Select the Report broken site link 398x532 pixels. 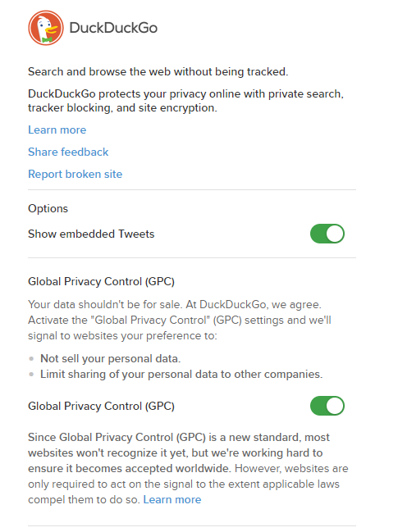point(75,174)
